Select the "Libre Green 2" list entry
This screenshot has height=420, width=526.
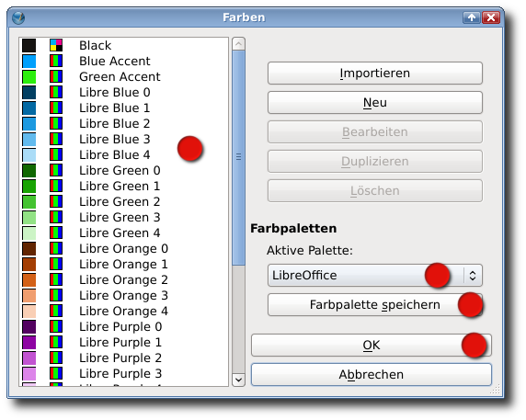[x=124, y=201]
